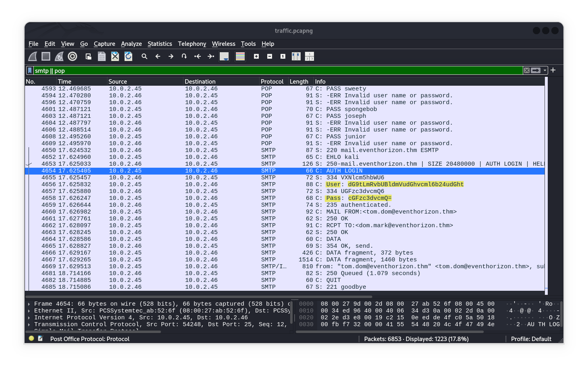Viewport: 588px width, 370px height.
Task: Close the capture file using the X file icon
Action: point(115,57)
